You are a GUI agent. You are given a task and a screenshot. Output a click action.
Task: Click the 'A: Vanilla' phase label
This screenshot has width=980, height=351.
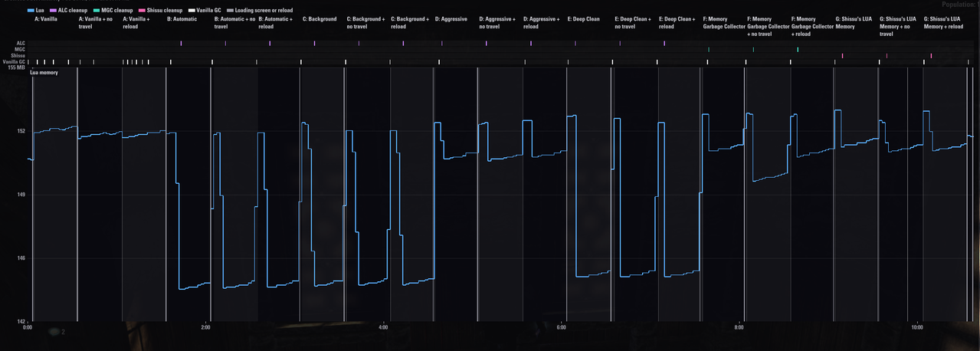[46, 19]
